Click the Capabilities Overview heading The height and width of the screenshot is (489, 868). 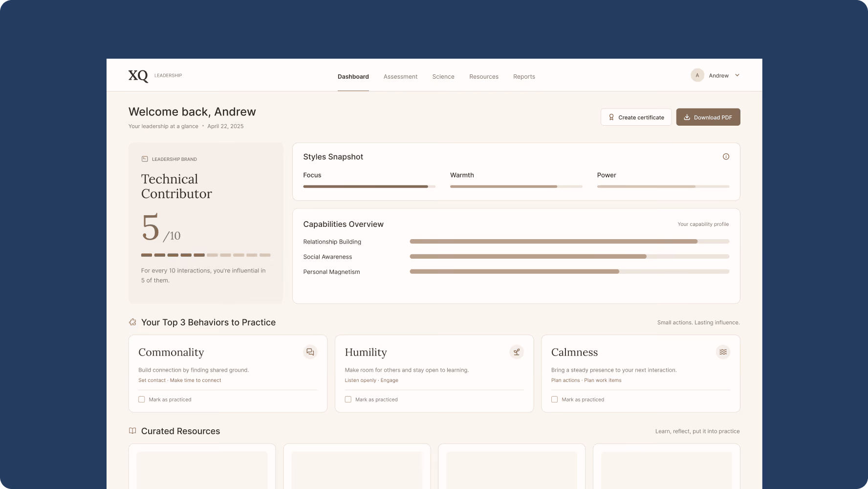[343, 224]
